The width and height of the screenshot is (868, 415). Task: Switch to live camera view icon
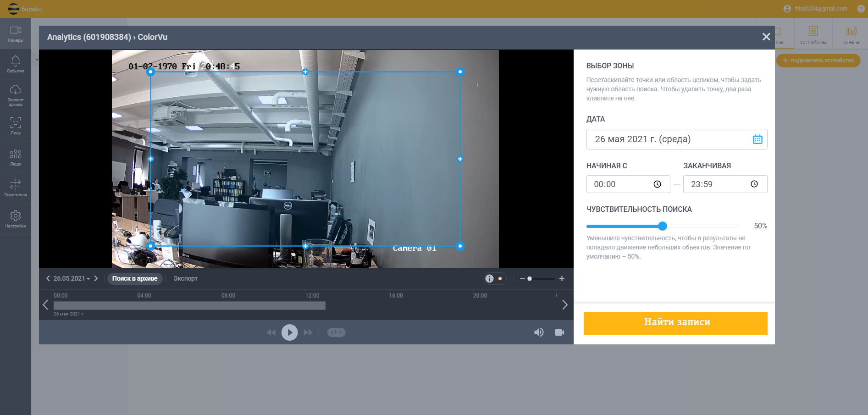(x=560, y=332)
